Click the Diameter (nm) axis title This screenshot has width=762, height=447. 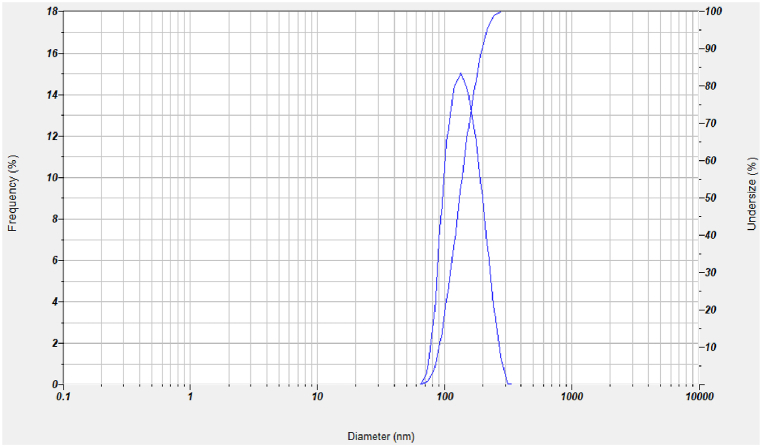point(380,436)
